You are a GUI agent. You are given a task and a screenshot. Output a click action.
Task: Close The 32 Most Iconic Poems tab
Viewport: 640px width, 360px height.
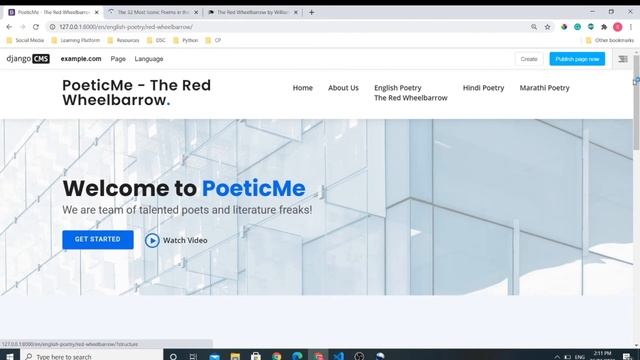[x=196, y=12]
